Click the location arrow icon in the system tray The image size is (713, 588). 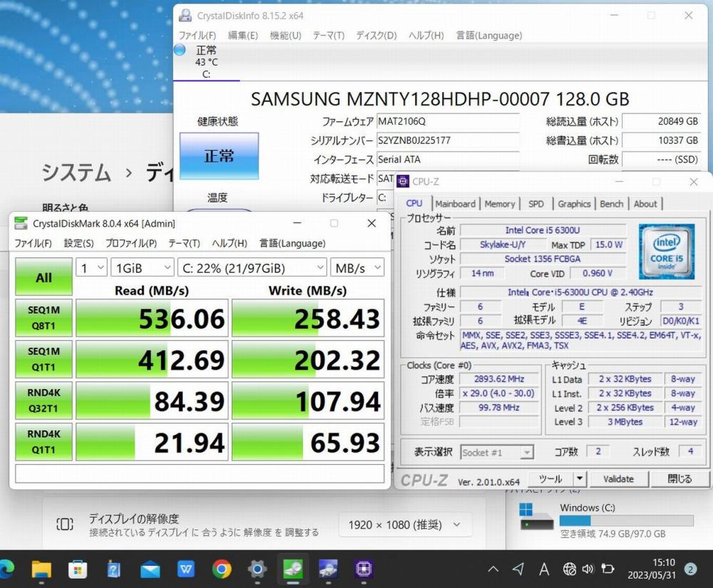click(518, 569)
